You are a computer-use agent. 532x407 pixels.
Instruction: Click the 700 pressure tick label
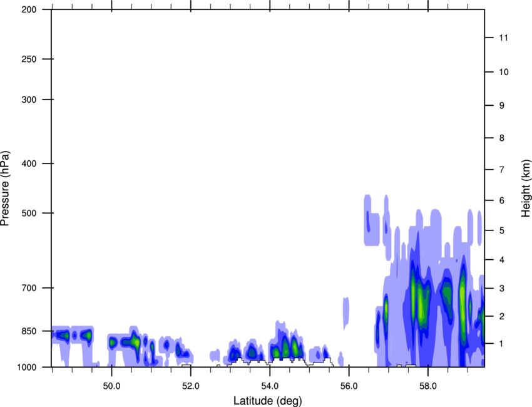29,288
